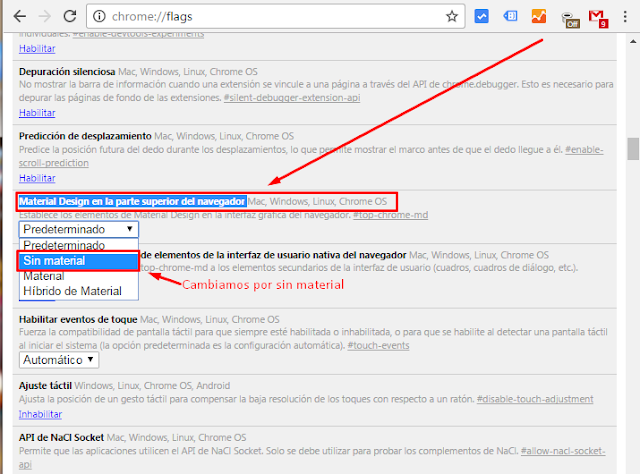Open the blue tag extension icon

click(510, 16)
